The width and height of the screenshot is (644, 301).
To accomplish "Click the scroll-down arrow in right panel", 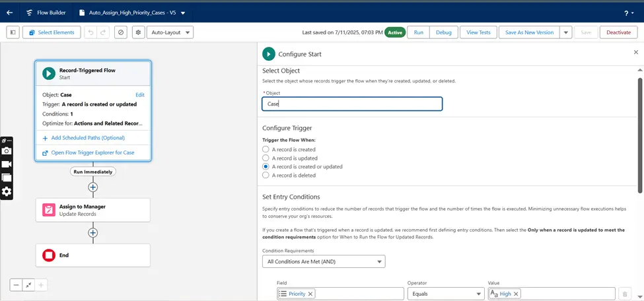I will 640,296.
